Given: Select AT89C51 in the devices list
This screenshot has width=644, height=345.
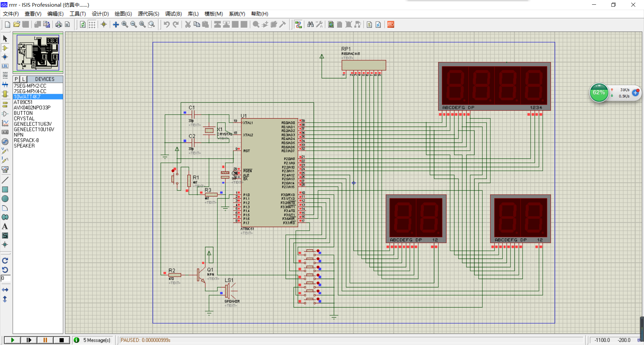Looking at the screenshot, I should (x=23, y=102).
